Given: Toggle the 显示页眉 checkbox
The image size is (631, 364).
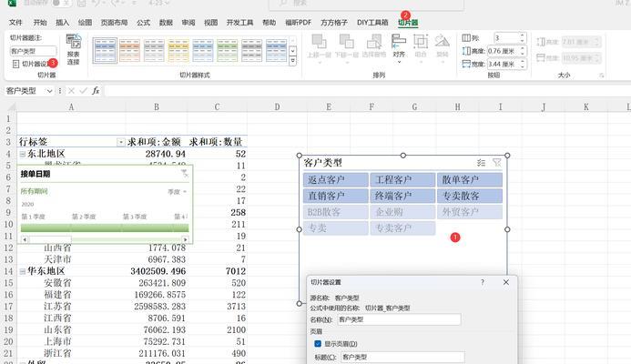Looking at the screenshot, I should pyautogui.click(x=318, y=344).
